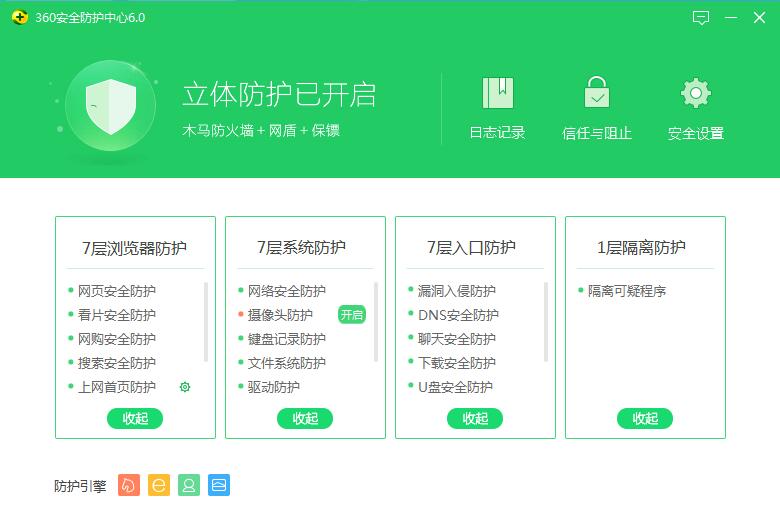The height and width of the screenshot is (520, 780).
Task: Click the large shield status icon
Action: click(110, 106)
